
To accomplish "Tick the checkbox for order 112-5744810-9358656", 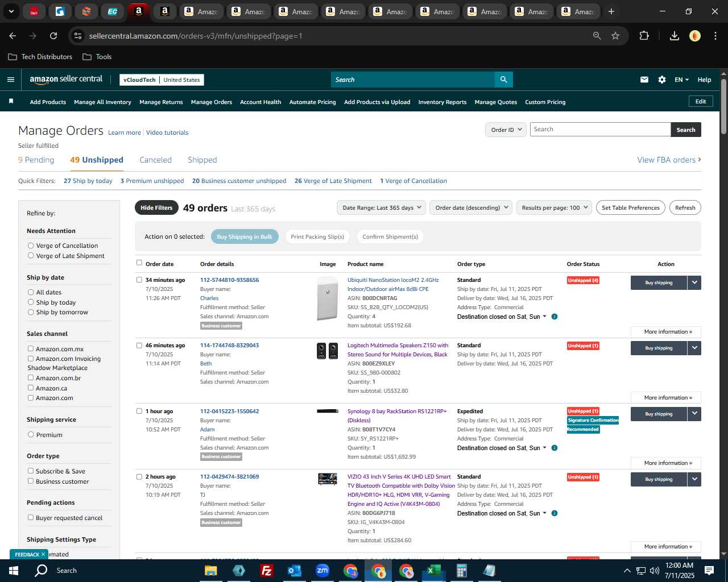I will coord(139,280).
